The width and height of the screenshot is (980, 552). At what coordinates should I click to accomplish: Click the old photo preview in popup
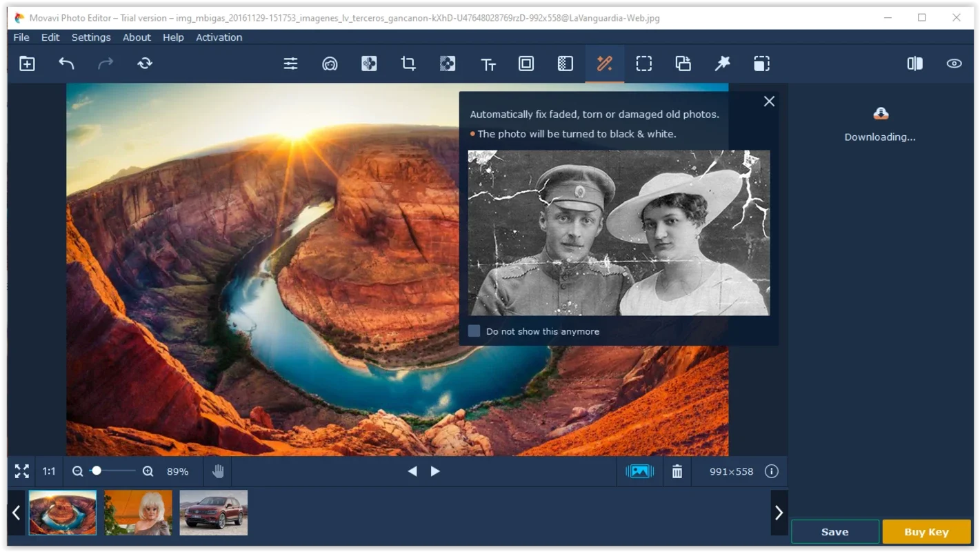tap(619, 233)
